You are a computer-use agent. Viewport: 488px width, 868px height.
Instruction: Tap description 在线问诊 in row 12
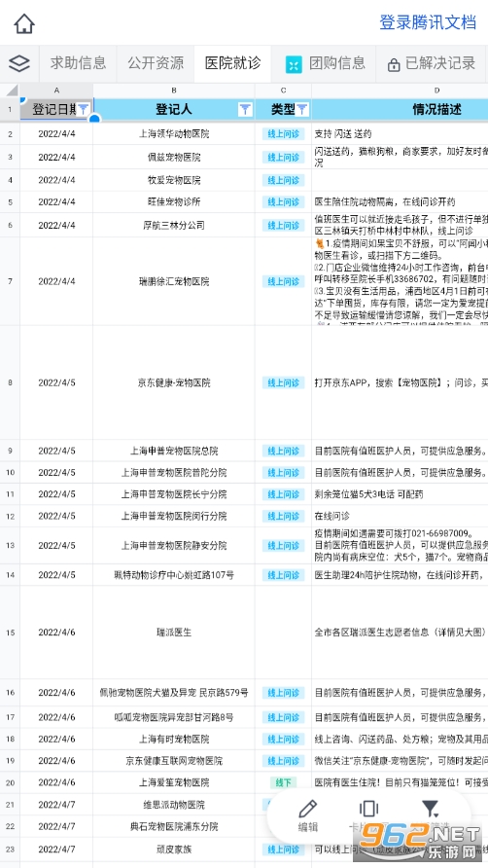pyautogui.click(x=331, y=516)
